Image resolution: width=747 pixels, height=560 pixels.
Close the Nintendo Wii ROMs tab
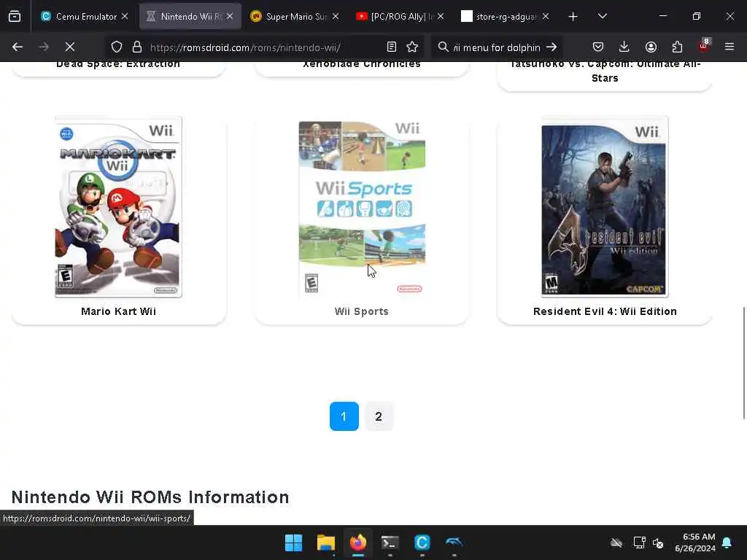230,16
